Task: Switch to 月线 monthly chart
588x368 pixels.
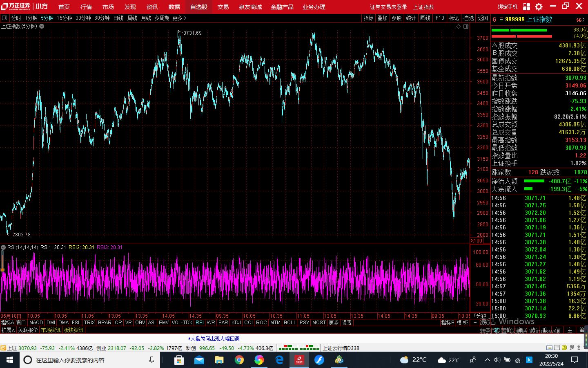Action: 146,18
